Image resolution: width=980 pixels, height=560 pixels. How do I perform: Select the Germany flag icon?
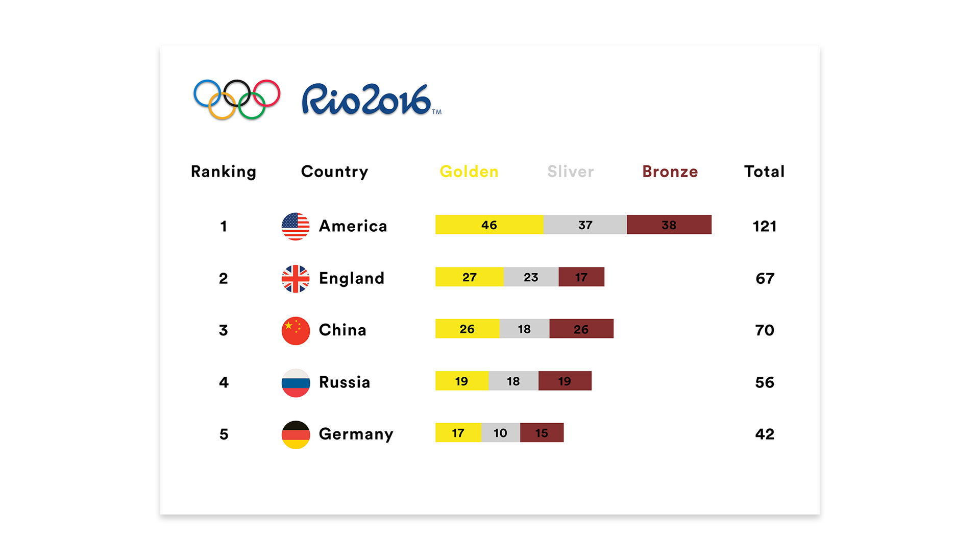click(x=296, y=434)
